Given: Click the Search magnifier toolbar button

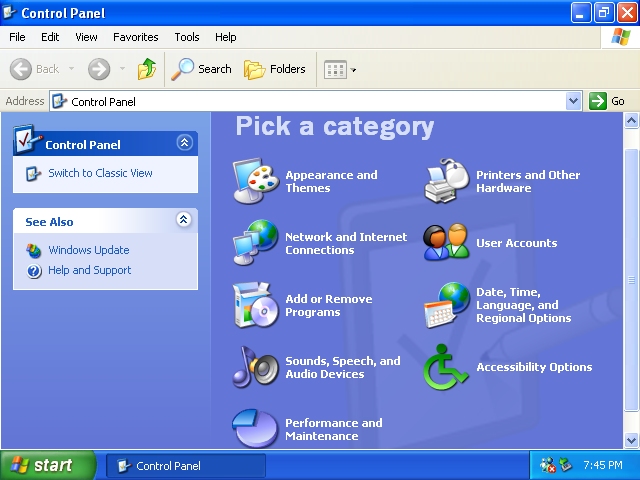Looking at the screenshot, I should 201,69.
